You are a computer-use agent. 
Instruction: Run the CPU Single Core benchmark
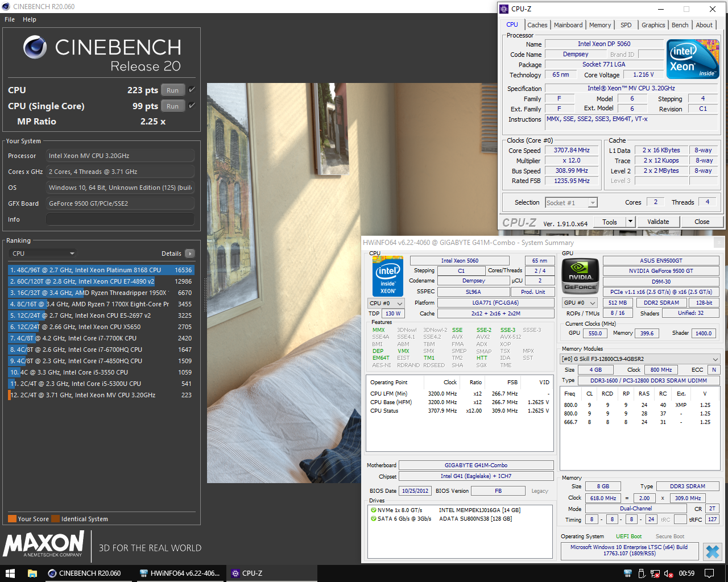tap(172, 106)
